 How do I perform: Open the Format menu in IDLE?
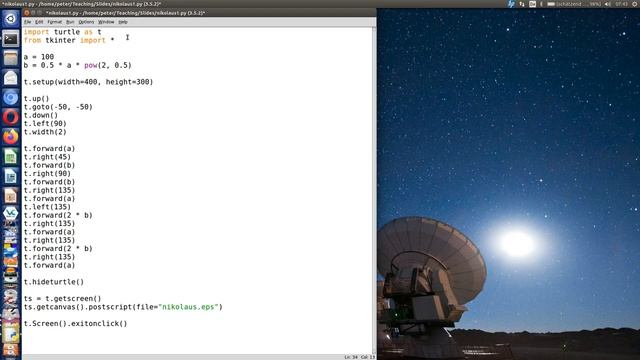coord(54,22)
